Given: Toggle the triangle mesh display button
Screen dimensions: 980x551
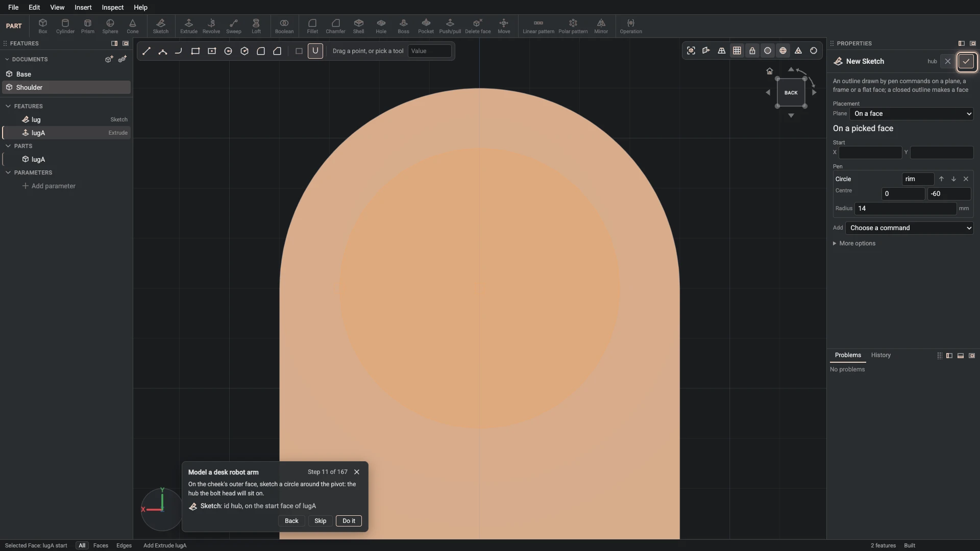Looking at the screenshot, I should (798, 51).
